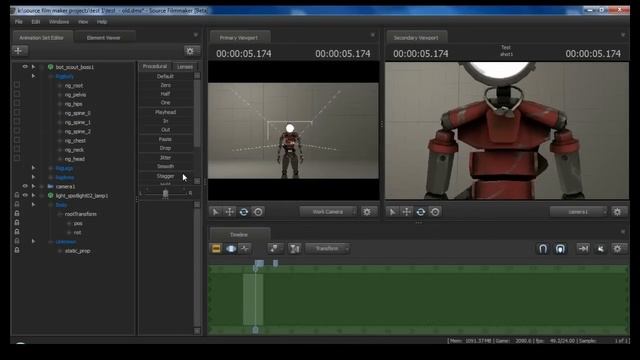Expand the camera1 tree arrow

(x=33, y=186)
